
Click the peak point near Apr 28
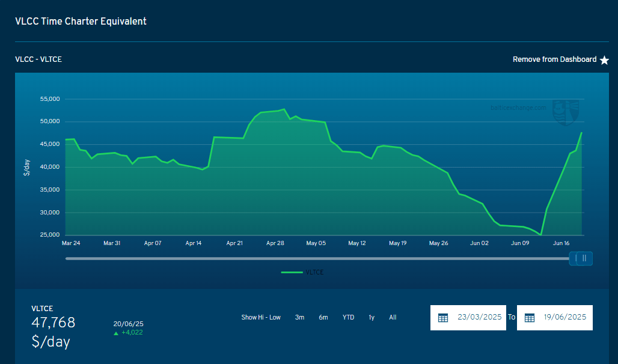tap(284, 109)
